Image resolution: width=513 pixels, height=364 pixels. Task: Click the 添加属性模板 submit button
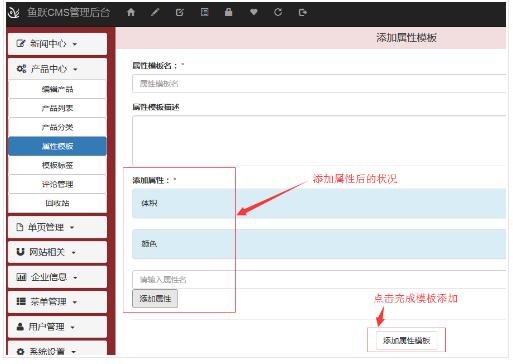pos(406,340)
